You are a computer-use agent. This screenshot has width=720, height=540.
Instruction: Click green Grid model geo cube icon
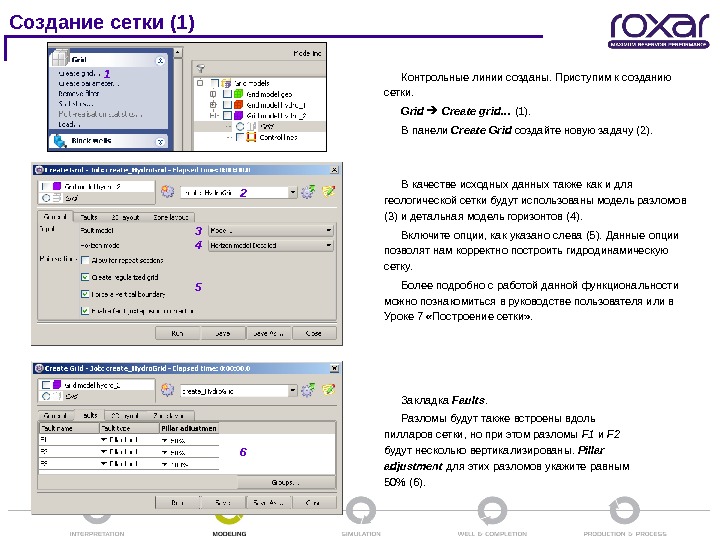[238, 94]
